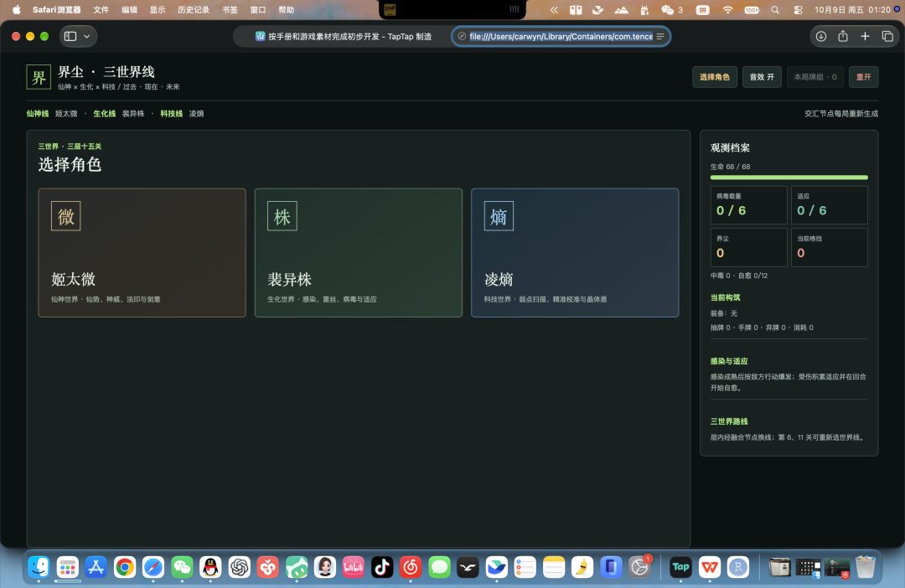Open the Wi-Fi menu in the menu bar
This screenshot has width=905, height=588.
tap(728, 10)
